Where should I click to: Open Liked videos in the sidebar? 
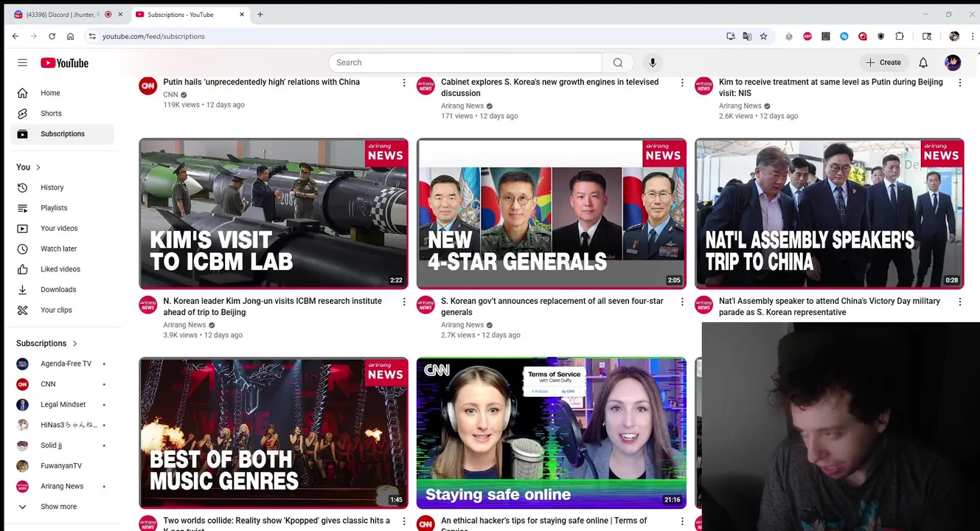click(63, 269)
